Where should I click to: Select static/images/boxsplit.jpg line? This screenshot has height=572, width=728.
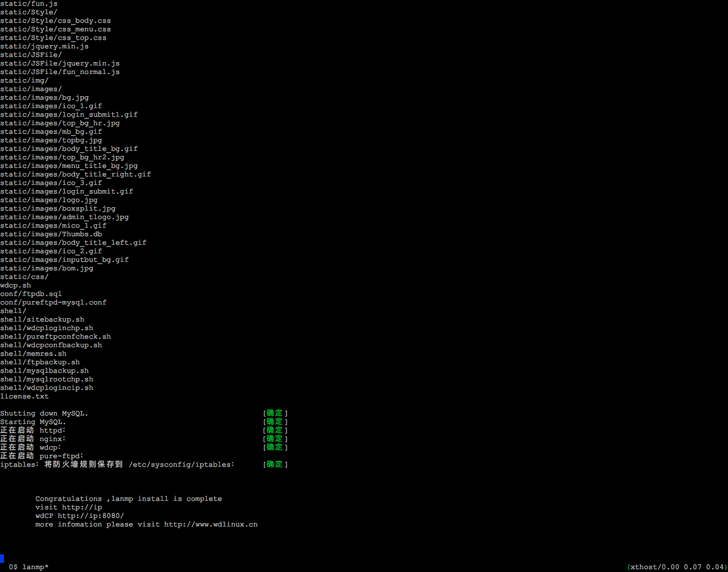coord(58,208)
